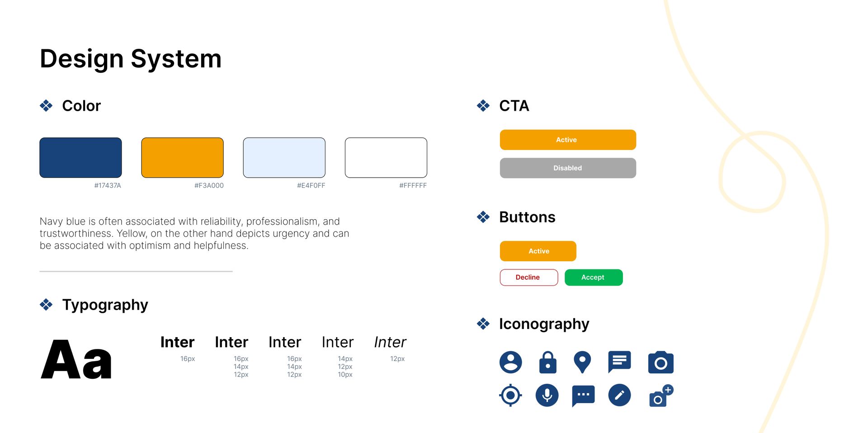The width and height of the screenshot is (868, 433).
Task: Click the location pin icon
Action: tap(582, 362)
